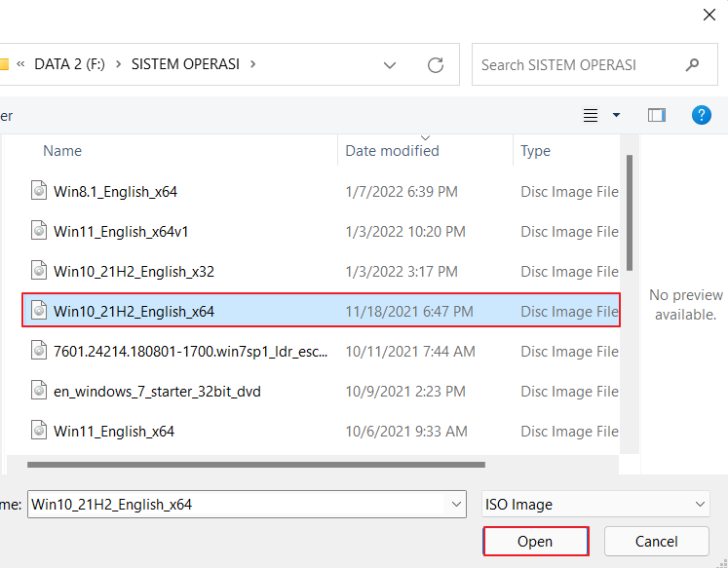Click date 10/11/2021 7:44 AM
The width and height of the screenshot is (728, 568).
410,352
